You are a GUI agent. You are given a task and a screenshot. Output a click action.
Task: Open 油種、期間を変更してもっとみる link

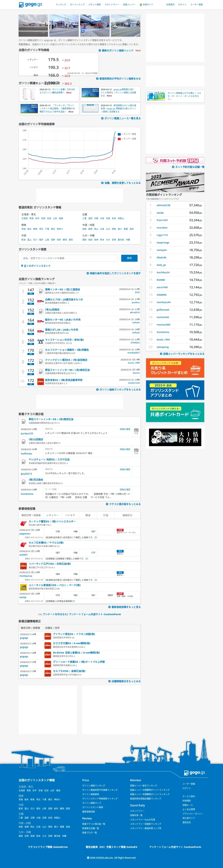(x=121, y=183)
